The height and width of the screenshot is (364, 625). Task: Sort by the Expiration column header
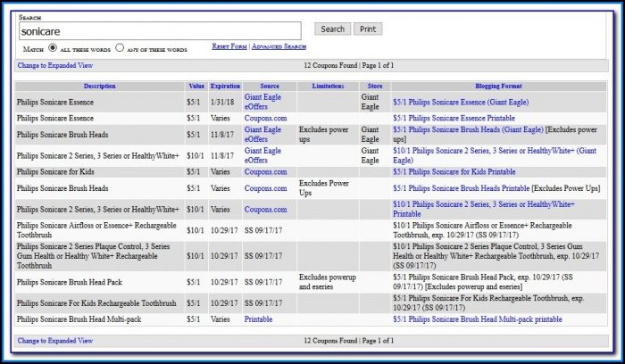coord(225,86)
